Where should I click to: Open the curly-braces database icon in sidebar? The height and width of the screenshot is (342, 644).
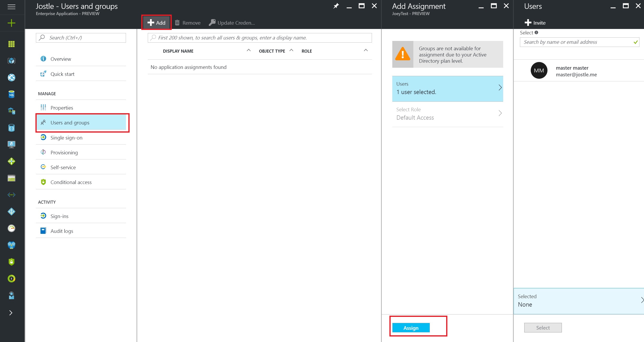click(x=11, y=128)
